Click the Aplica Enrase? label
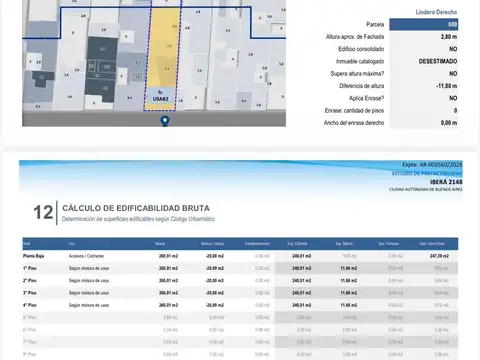The image size is (480, 360). coord(366,98)
